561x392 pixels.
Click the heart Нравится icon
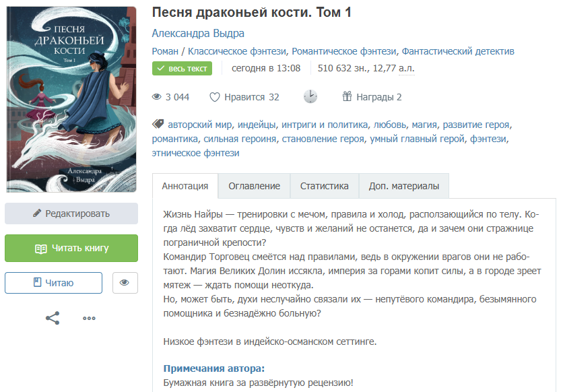pyautogui.click(x=214, y=97)
